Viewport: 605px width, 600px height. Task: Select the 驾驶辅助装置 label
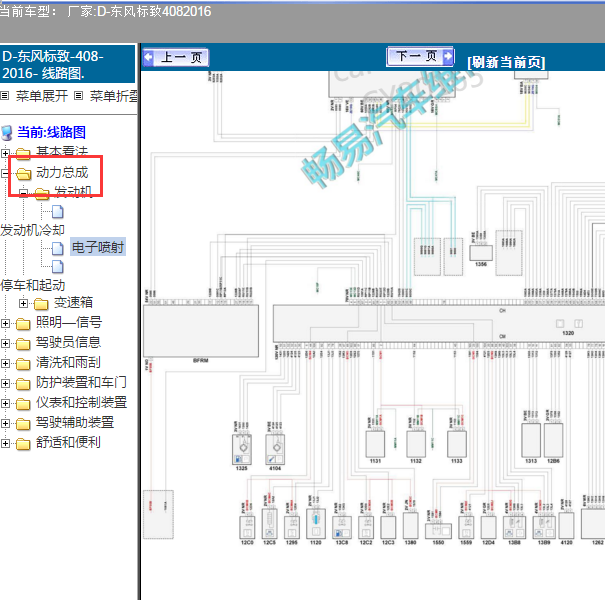(x=75, y=423)
